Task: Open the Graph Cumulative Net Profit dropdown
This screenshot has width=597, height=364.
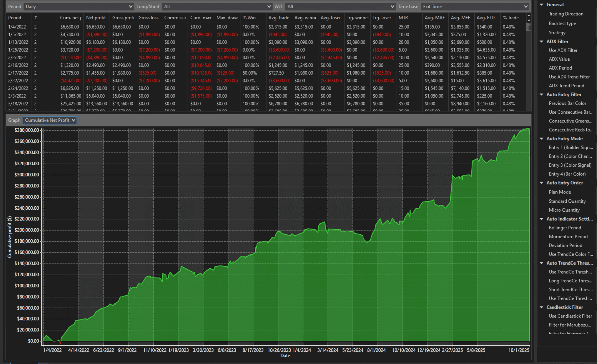Action: tap(50, 120)
